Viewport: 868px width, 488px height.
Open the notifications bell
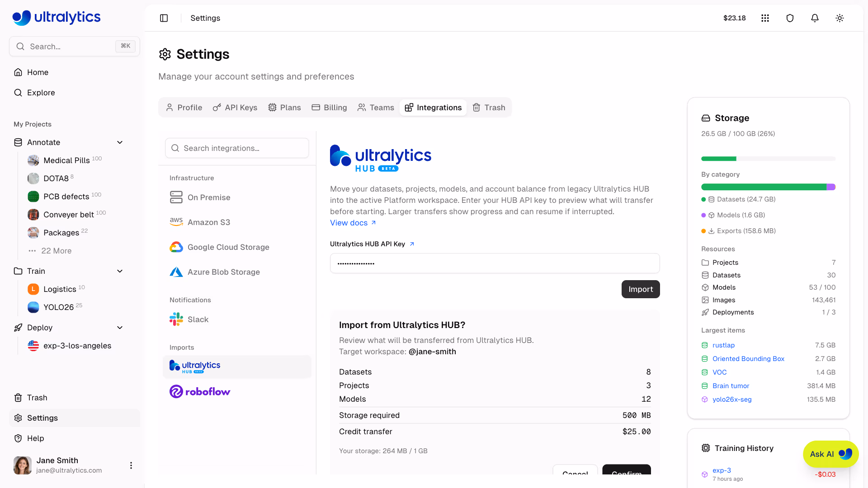(x=815, y=18)
